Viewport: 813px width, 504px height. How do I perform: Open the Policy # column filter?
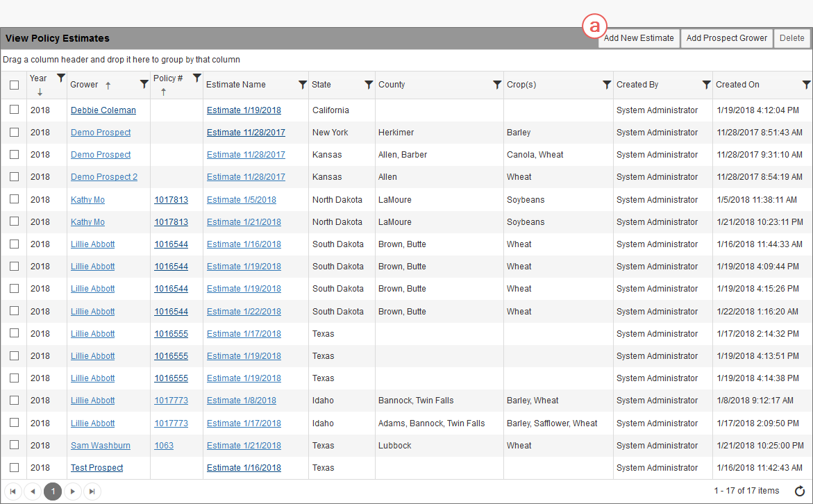tap(196, 78)
